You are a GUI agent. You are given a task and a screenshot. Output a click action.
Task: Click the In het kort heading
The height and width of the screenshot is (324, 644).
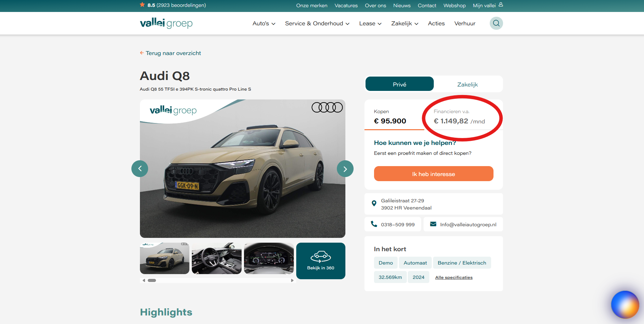coord(390,249)
